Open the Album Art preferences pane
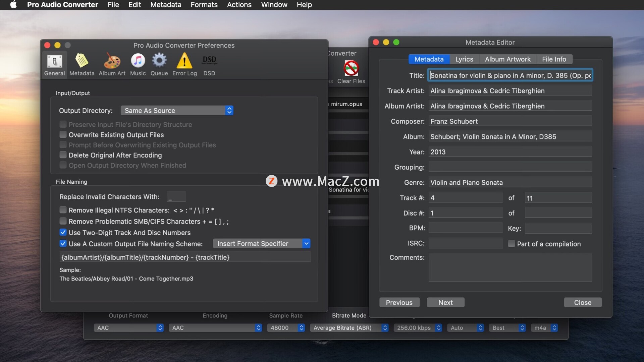The width and height of the screenshot is (644, 362). click(x=112, y=65)
